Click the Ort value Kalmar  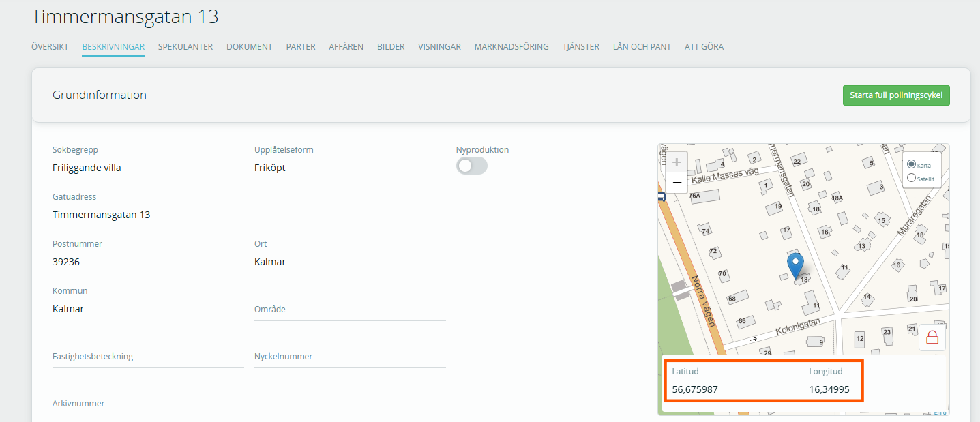click(x=270, y=262)
